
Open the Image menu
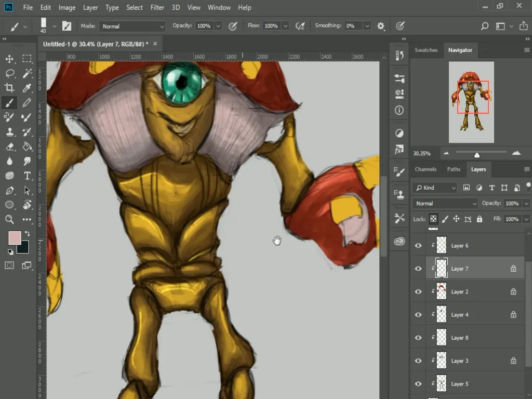67,7
